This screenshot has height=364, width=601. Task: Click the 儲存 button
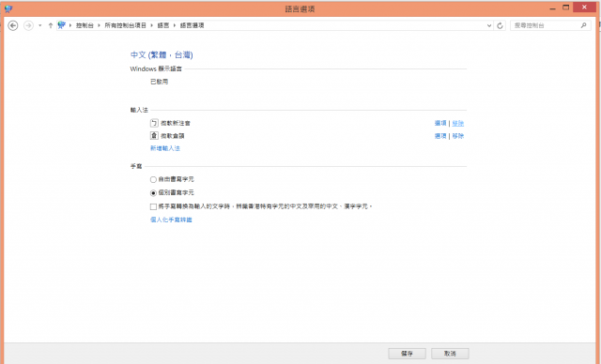tap(407, 354)
